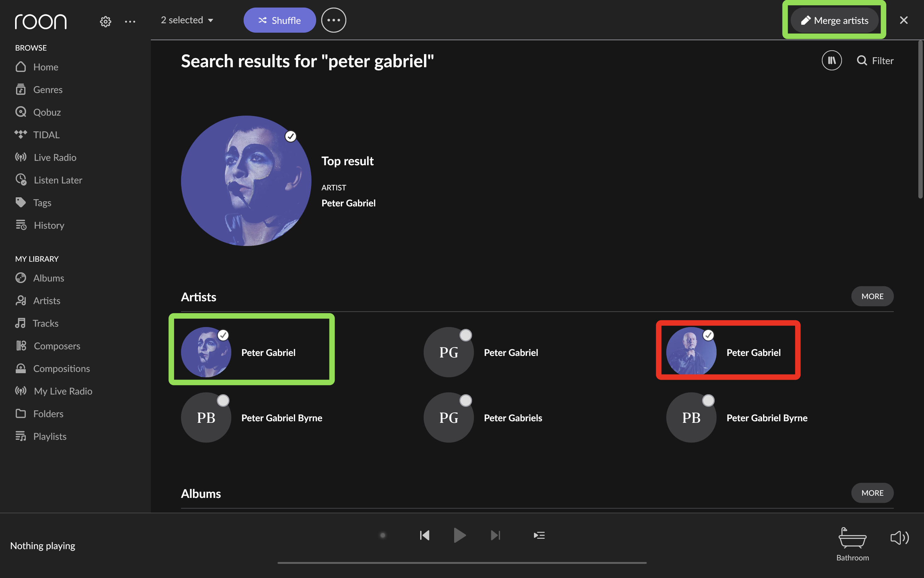Open the settings gear icon

click(106, 21)
